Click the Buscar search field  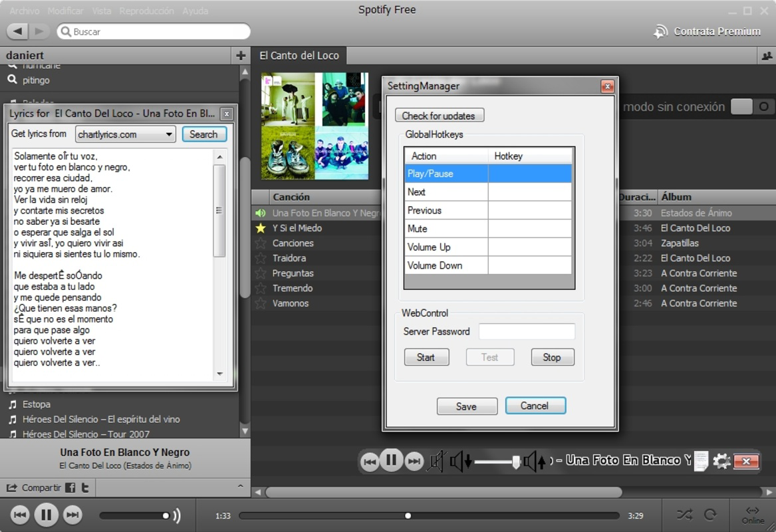[154, 32]
